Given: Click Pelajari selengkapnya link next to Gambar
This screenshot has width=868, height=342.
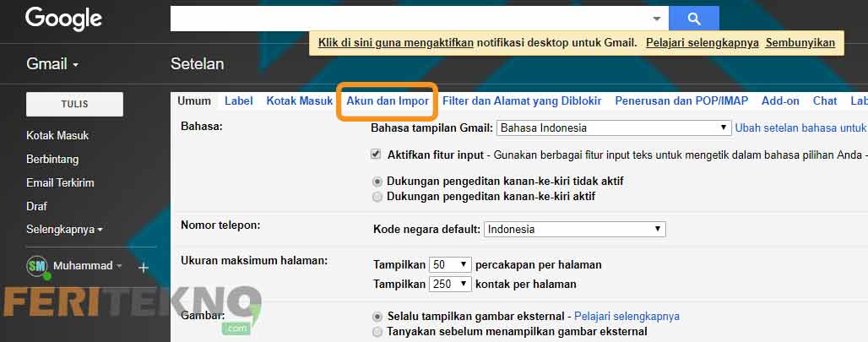Looking at the screenshot, I should 627,316.
